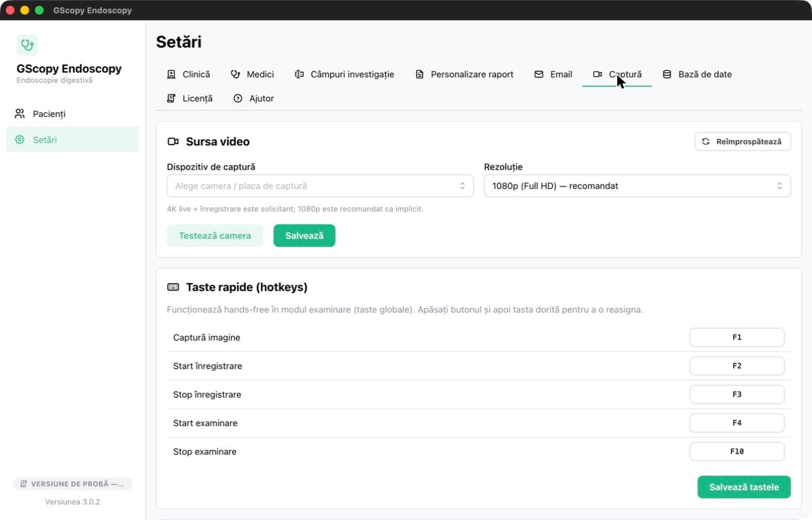Click the Setări page heading
This screenshot has width=812, height=520.
179,42
